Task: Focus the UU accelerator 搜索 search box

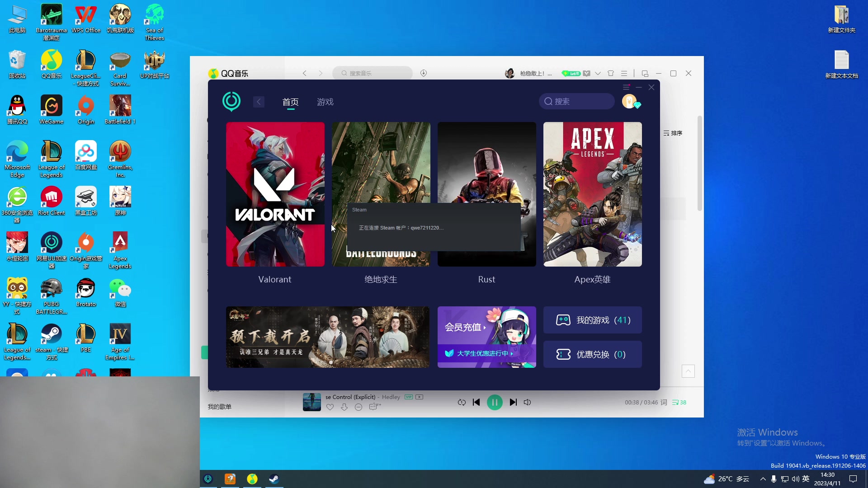Action: point(577,101)
